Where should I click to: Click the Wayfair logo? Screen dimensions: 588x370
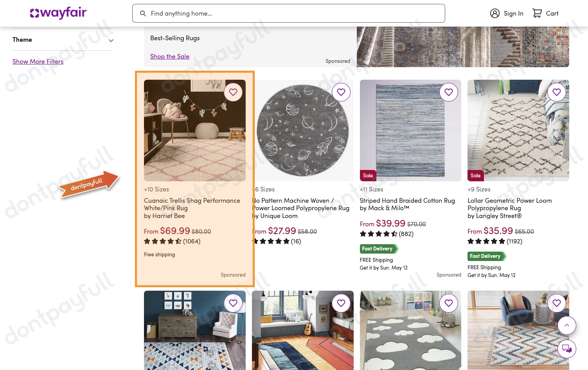point(59,13)
